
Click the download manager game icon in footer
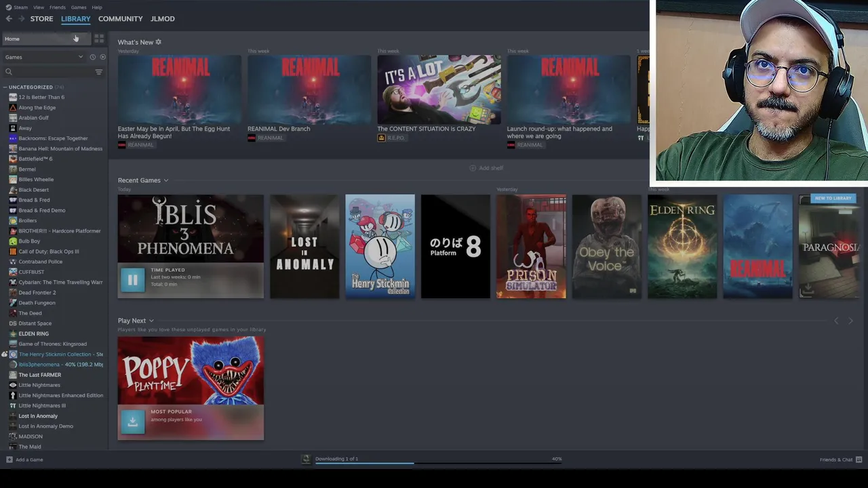(x=306, y=460)
